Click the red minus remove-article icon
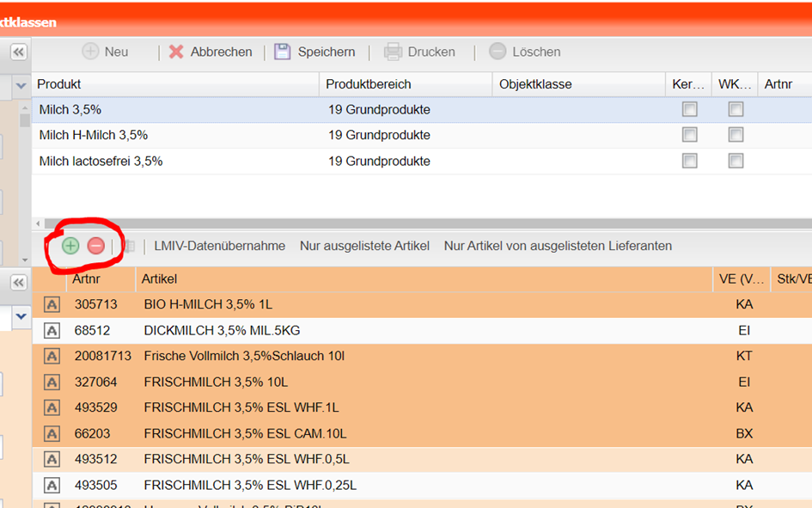The width and height of the screenshot is (812, 508). [x=96, y=246]
